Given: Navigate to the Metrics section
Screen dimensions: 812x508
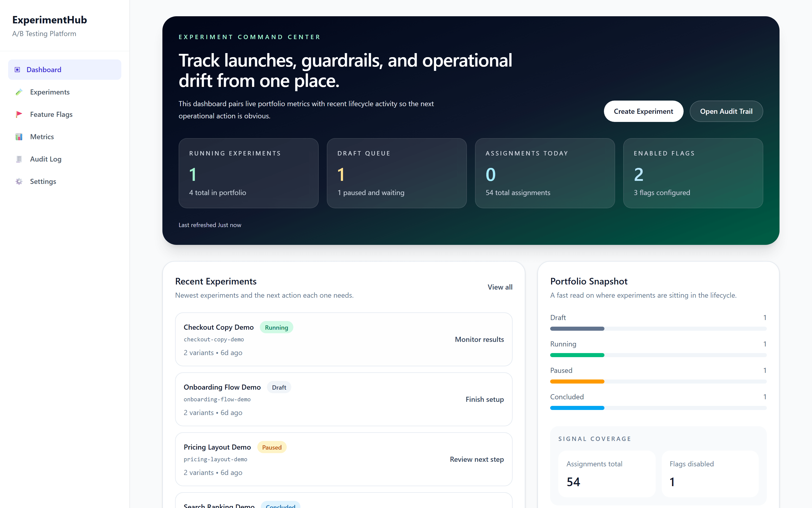Looking at the screenshot, I should coord(65,137).
